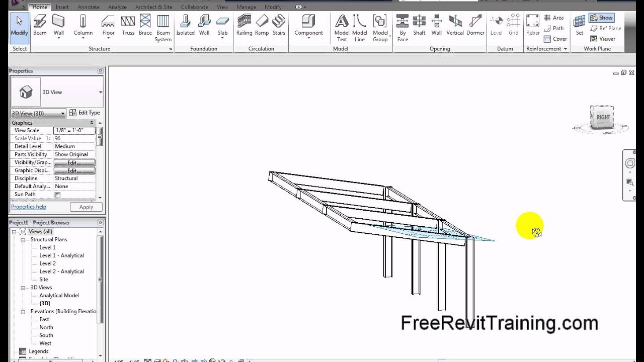Choose the Rebar tool
This screenshot has height=362, width=644.
coord(533,25)
